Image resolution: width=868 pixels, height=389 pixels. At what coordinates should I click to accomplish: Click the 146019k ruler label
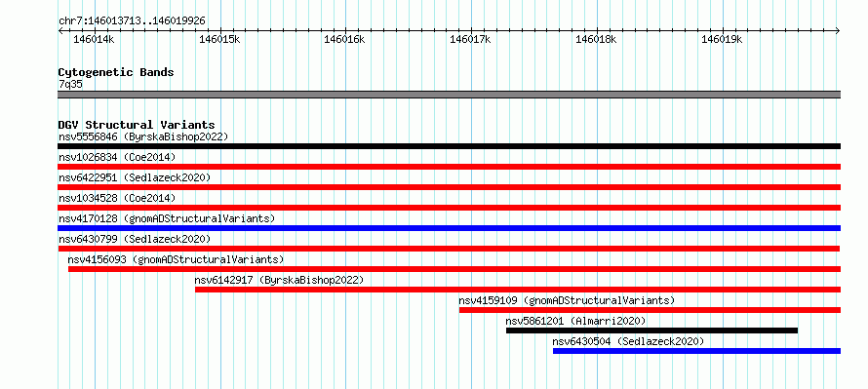[x=722, y=40]
